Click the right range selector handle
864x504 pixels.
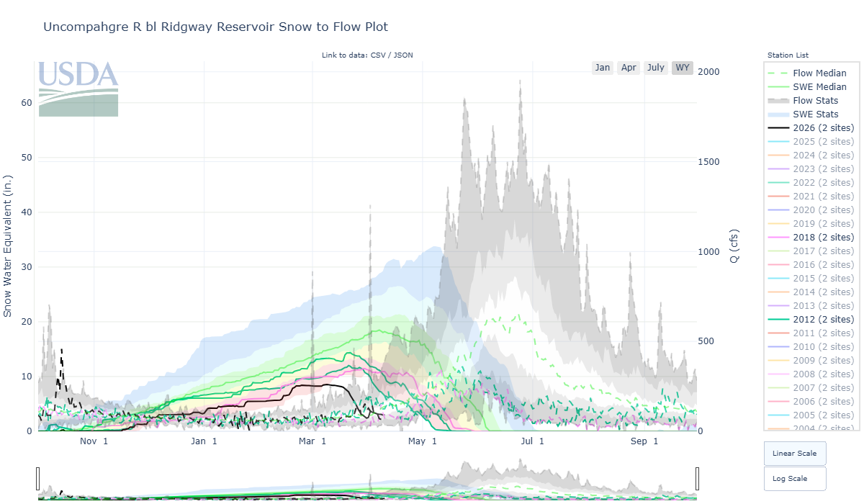pos(697,477)
